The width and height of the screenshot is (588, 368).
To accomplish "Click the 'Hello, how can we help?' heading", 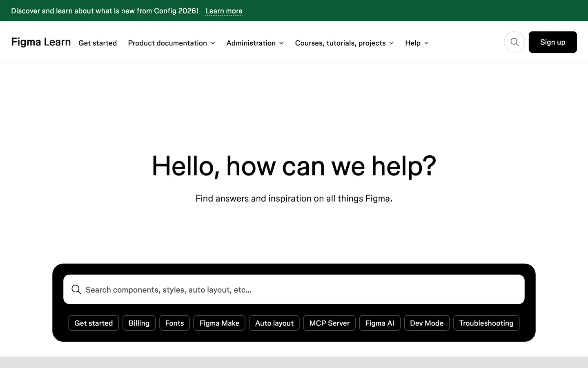I will coord(294,166).
